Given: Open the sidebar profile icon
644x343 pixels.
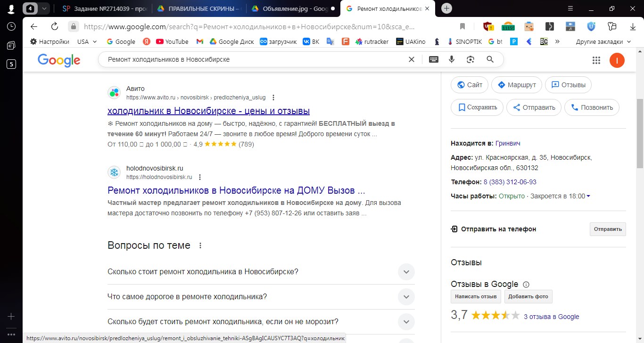Looking at the screenshot, I should tap(11, 8).
